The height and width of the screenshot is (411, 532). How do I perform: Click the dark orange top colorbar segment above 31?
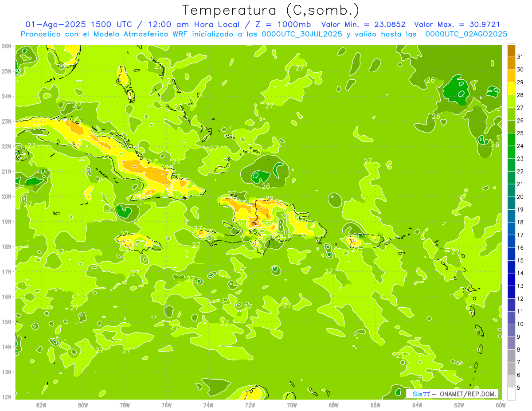[511, 51]
